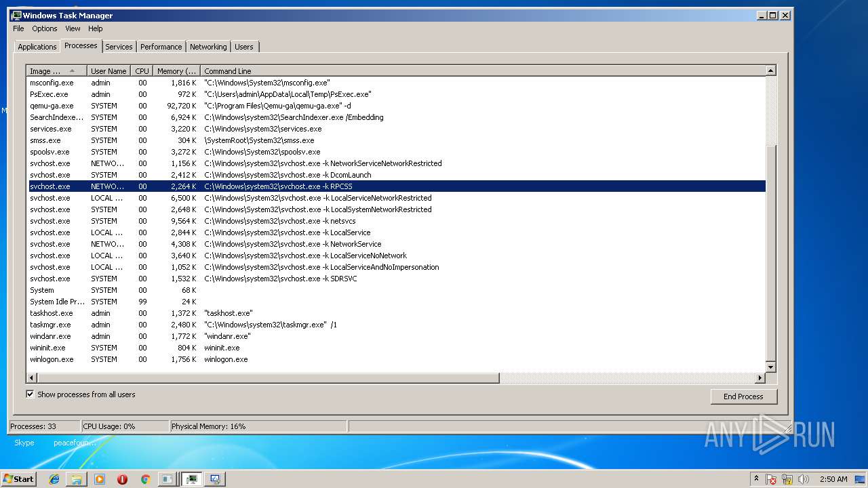Open Windows Explorer folder icon in taskbar
This screenshot has width=868, height=488.
click(x=77, y=479)
